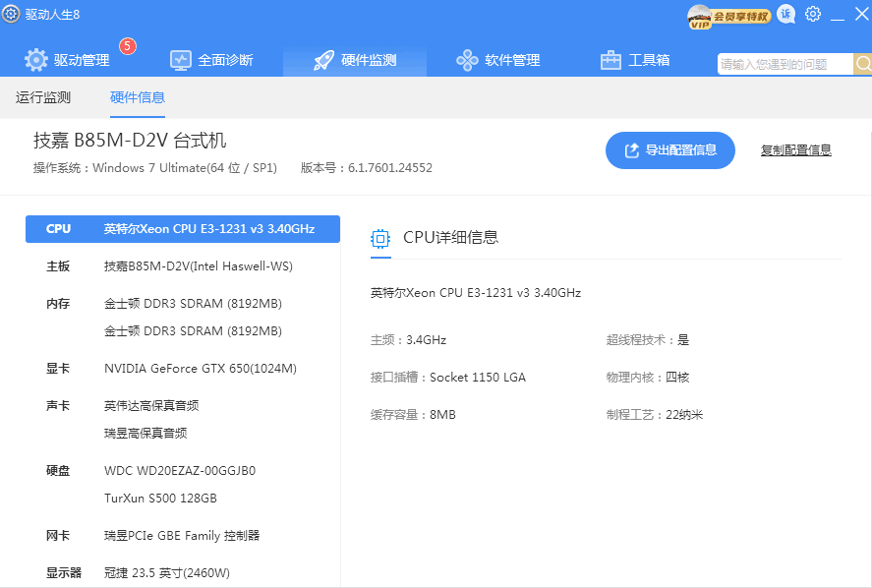Screen dimensions: 872x588
Task: Click first 金士顿 DDR3 SDRAM entry
Action: tap(193, 304)
